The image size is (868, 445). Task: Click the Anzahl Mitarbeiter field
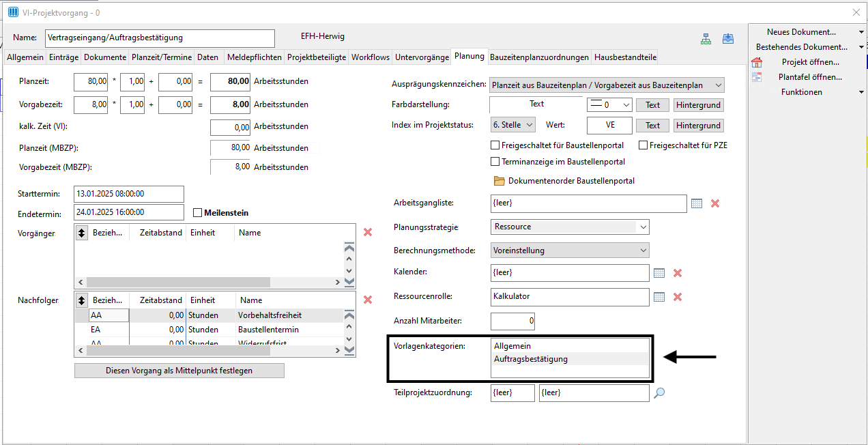(513, 321)
